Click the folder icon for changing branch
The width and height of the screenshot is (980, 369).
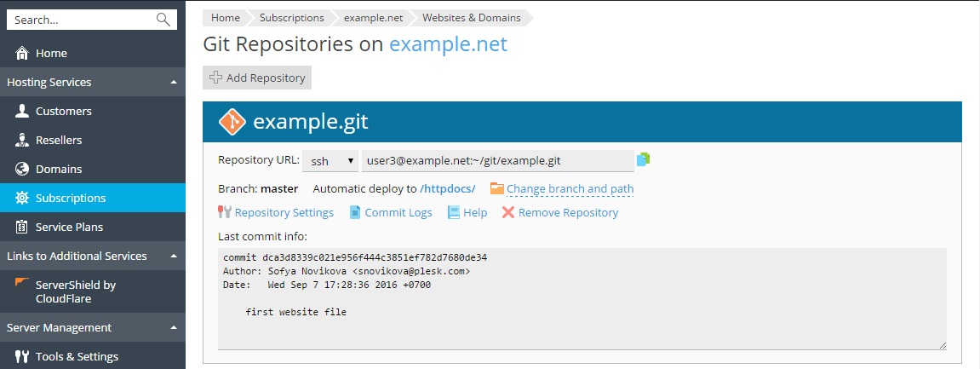pos(497,188)
